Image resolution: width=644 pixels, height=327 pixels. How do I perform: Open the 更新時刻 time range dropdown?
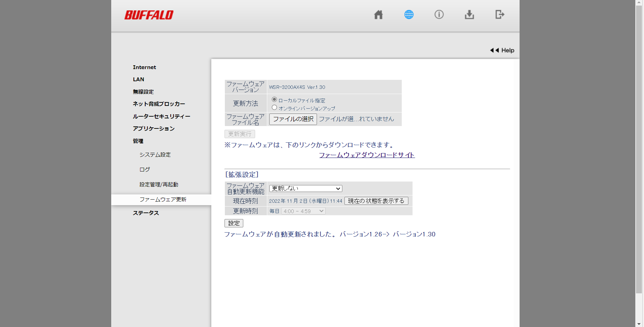[x=303, y=211]
